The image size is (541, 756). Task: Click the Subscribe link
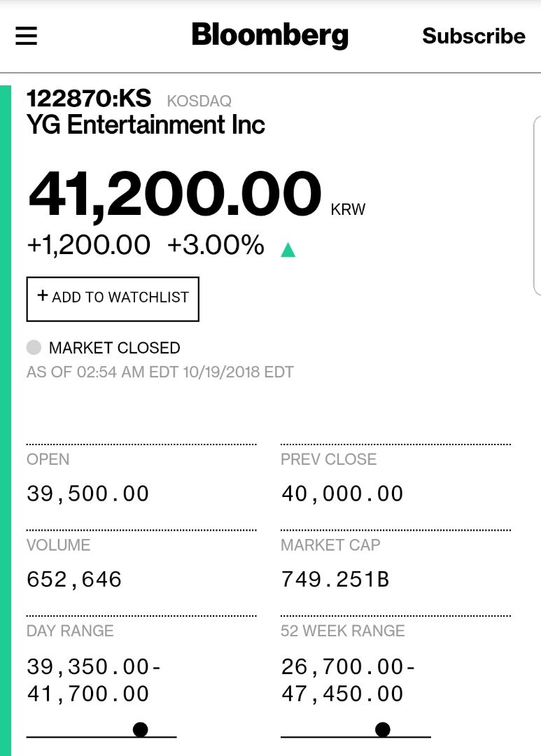pyautogui.click(x=474, y=36)
